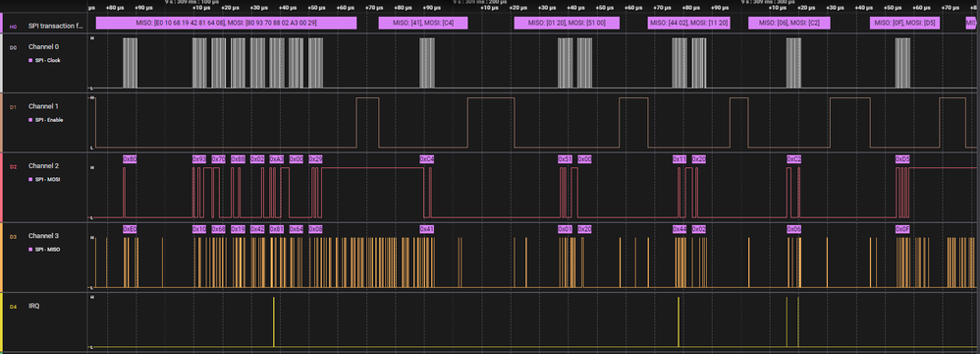
Task: Click the 'SPI transaction f...' row label
Action: [55, 27]
